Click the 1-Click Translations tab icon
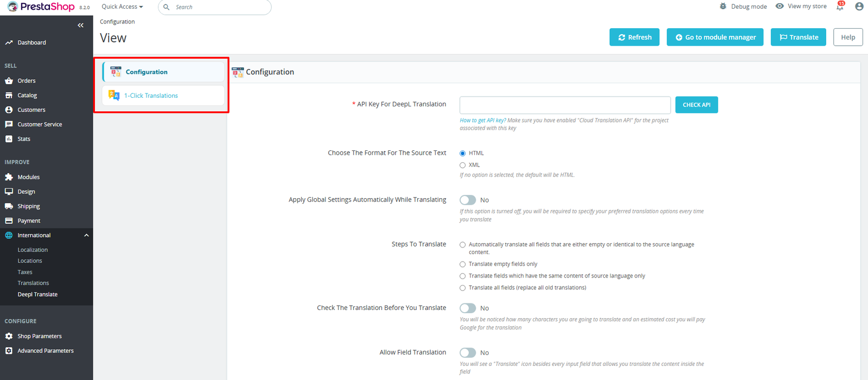 tap(114, 96)
